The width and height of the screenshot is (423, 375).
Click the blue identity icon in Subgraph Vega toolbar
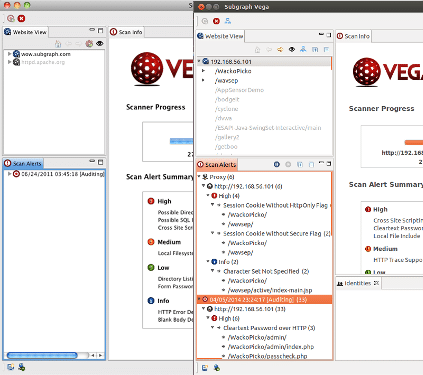pos(228,21)
